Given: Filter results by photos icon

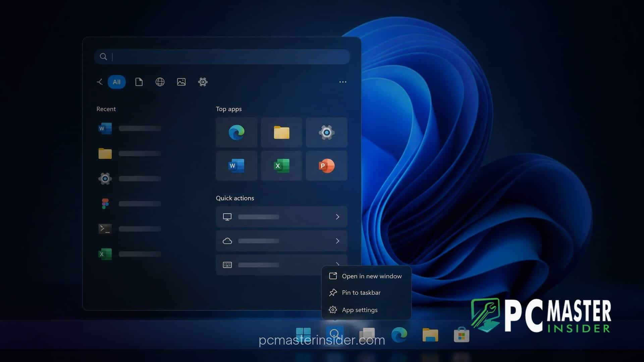Looking at the screenshot, I should [181, 82].
